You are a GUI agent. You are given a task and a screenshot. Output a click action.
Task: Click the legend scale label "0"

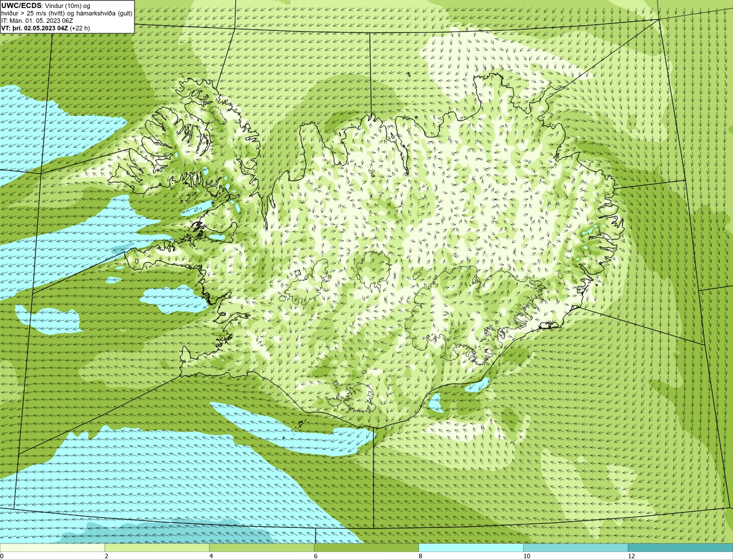pyautogui.click(x=2, y=556)
